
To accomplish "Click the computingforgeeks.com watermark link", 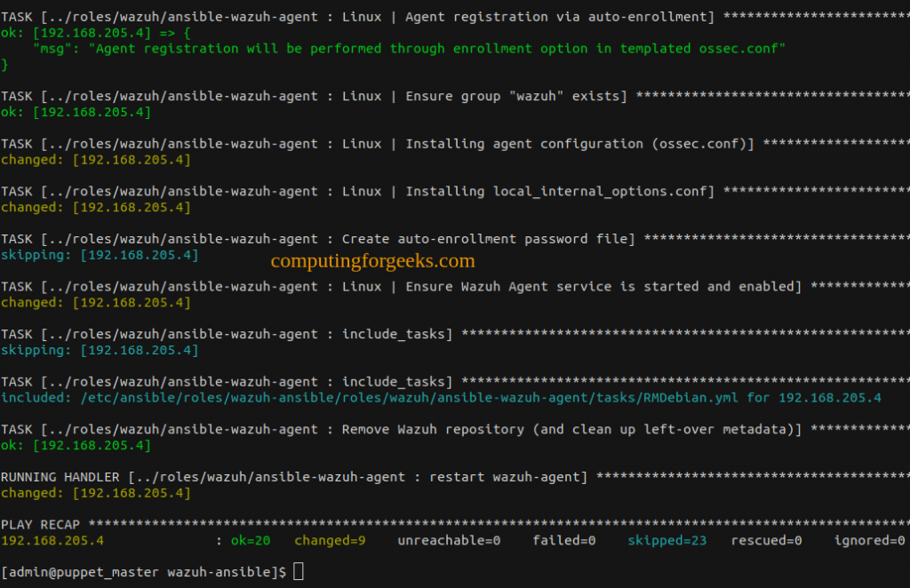I will click(372, 260).
